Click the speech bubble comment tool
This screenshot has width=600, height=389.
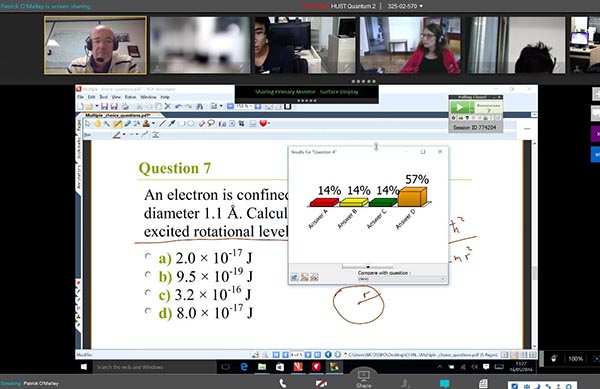coord(211,123)
